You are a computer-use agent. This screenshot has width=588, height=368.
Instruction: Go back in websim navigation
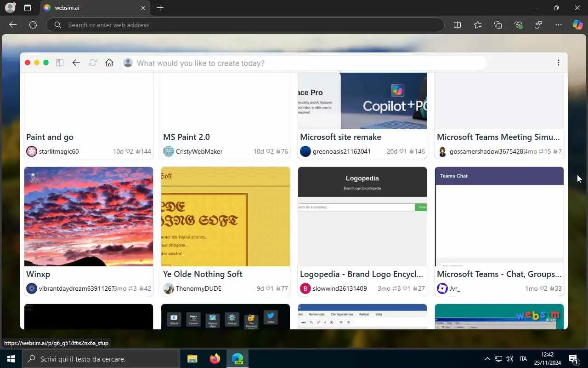(76, 63)
